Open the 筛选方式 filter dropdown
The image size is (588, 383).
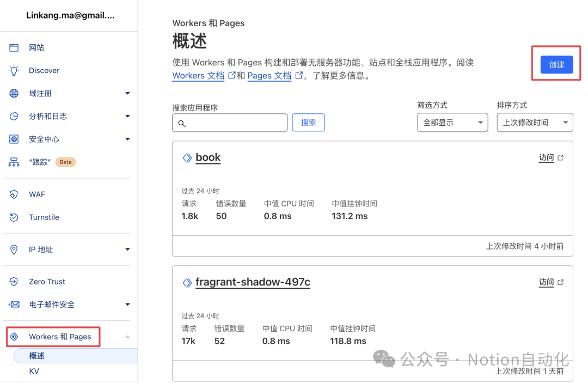tap(452, 123)
